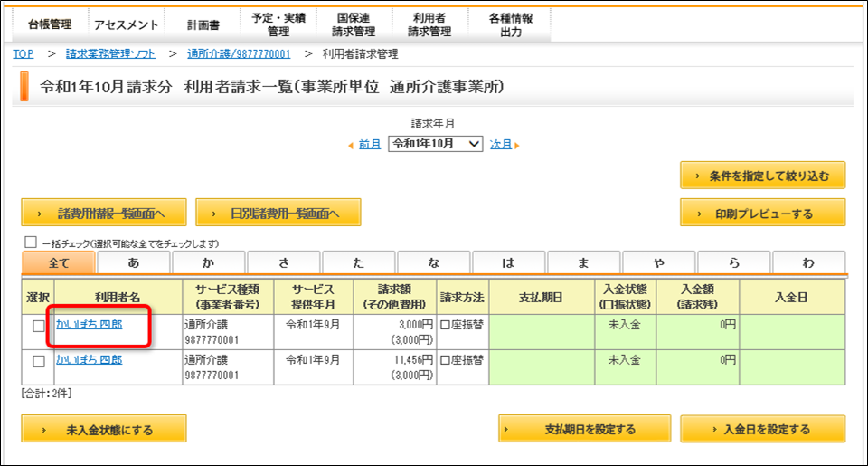Select the や kana tab
Image resolution: width=868 pixels, height=466 pixels.
pyautogui.click(x=659, y=262)
